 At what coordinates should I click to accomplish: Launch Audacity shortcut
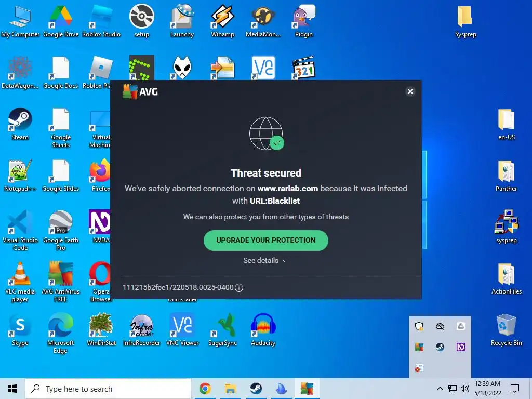click(x=263, y=330)
